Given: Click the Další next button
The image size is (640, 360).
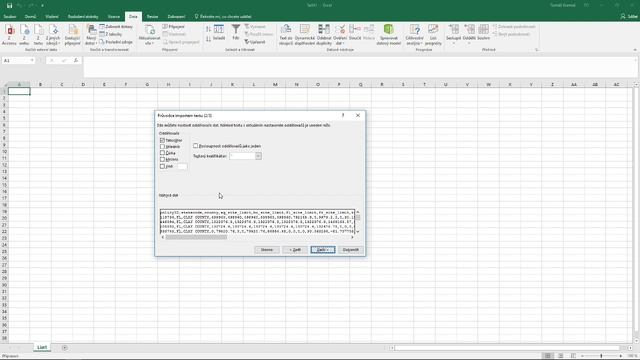Looking at the screenshot, I should (x=322, y=250).
